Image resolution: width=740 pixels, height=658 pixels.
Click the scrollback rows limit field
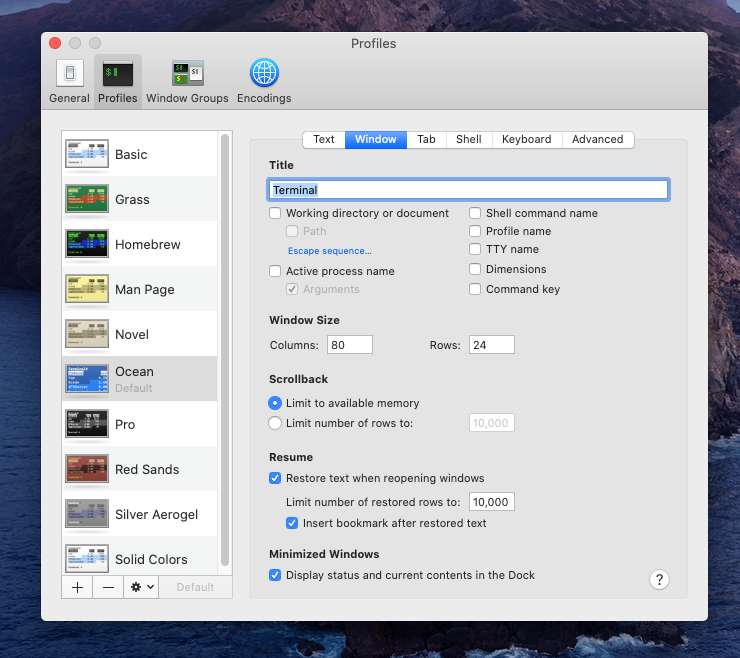pyautogui.click(x=492, y=423)
